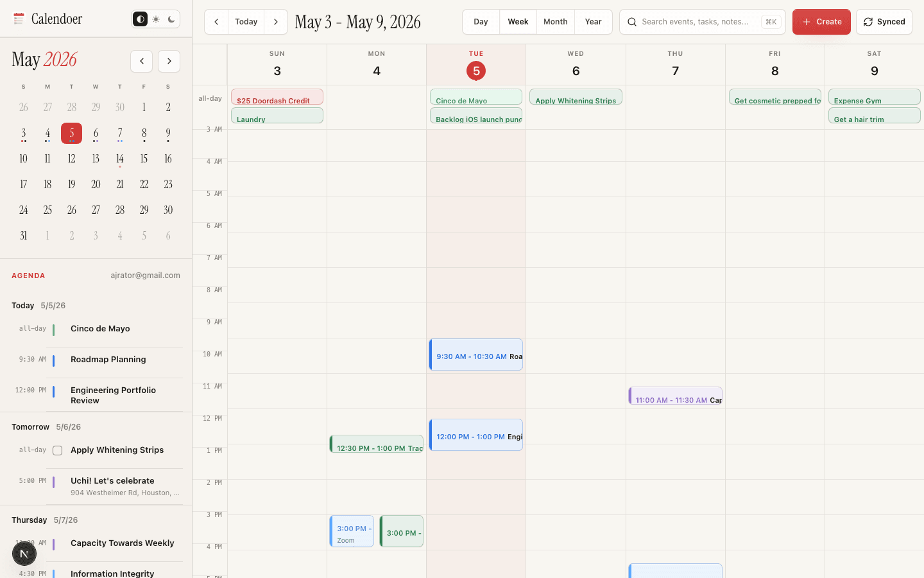Open the Laundry all-day event on Sunday

click(x=277, y=116)
